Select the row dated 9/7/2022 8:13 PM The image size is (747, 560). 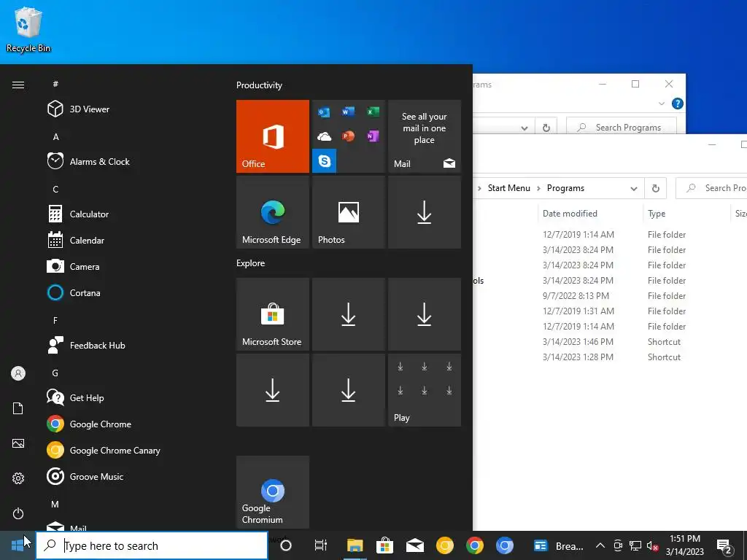click(x=610, y=296)
